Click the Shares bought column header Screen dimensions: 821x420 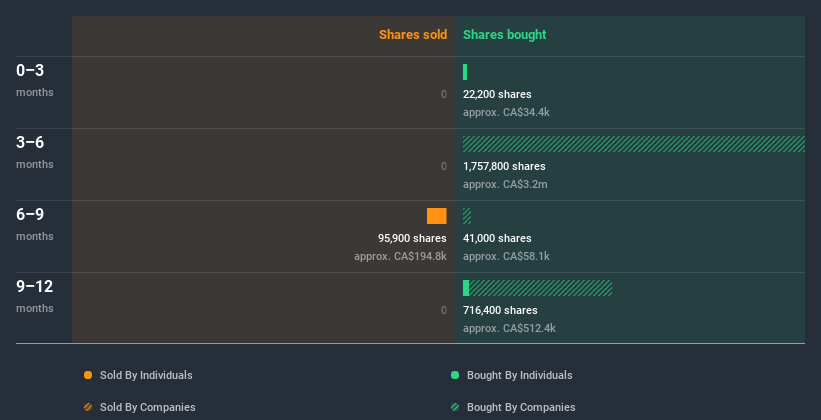[505, 35]
